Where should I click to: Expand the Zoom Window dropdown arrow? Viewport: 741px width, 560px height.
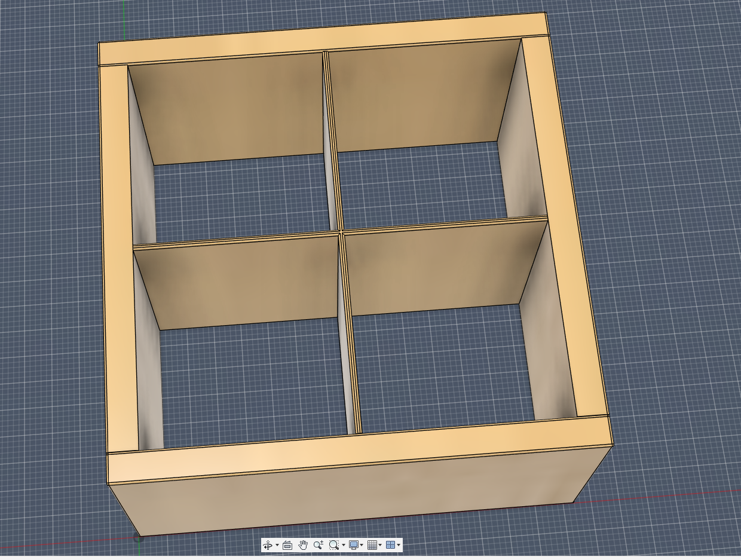pyautogui.click(x=343, y=545)
